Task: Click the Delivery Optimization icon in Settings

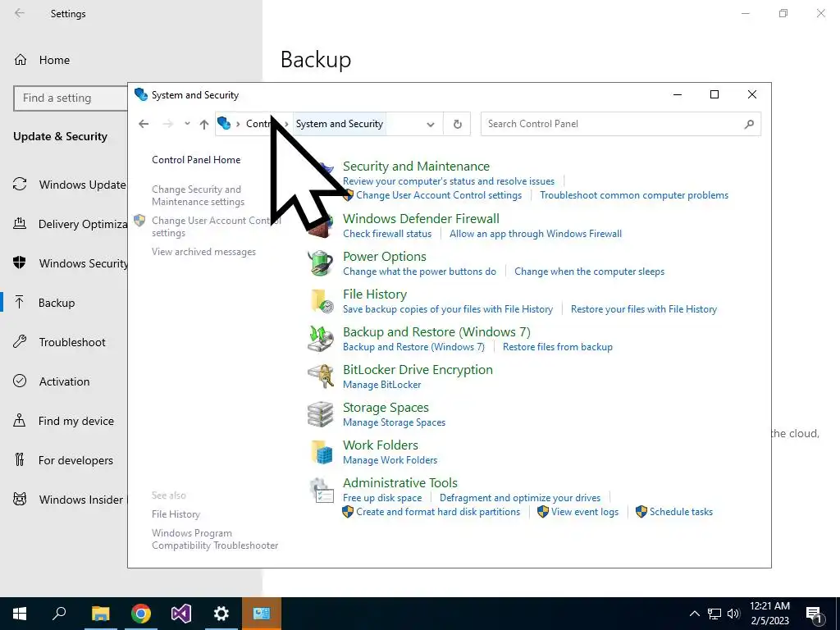Action: click(20, 223)
